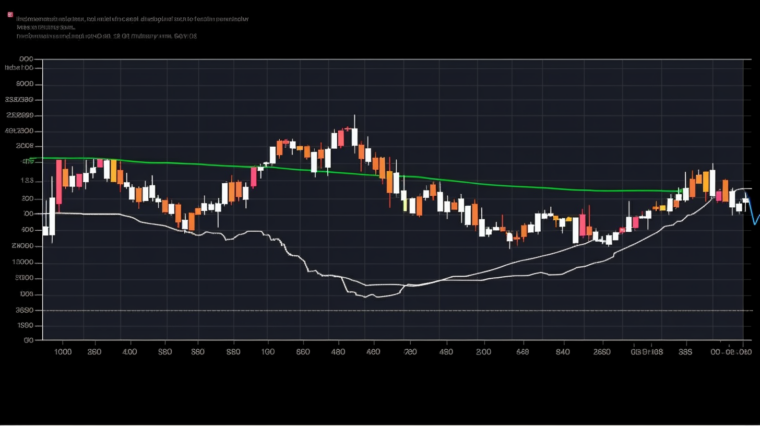Image resolution: width=760 pixels, height=426 pixels.
Task: Click the short second line of header text
Action: pos(45,27)
